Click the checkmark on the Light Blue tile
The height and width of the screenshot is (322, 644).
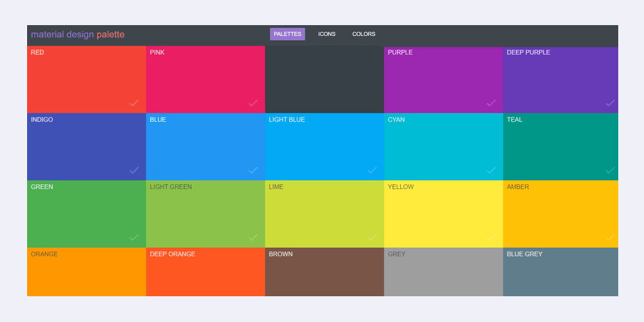pyautogui.click(x=372, y=170)
